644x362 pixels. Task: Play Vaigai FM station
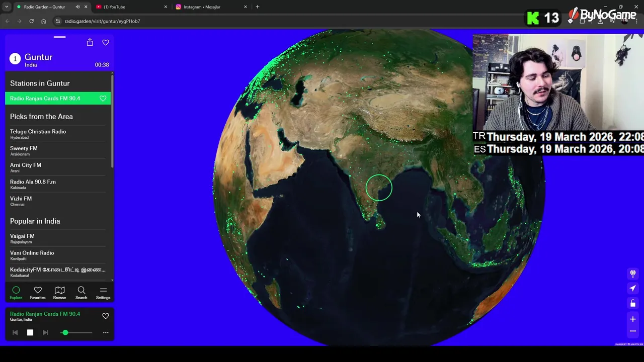[58, 238]
